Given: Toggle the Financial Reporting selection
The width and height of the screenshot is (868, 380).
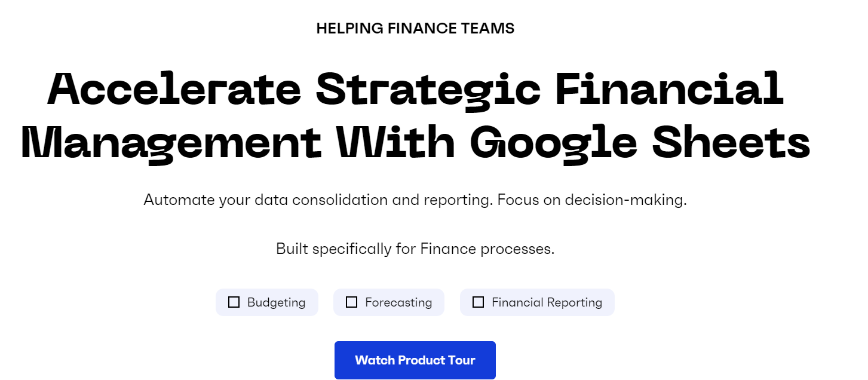Looking at the screenshot, I should pyautogui.click(x=536, y=302).
